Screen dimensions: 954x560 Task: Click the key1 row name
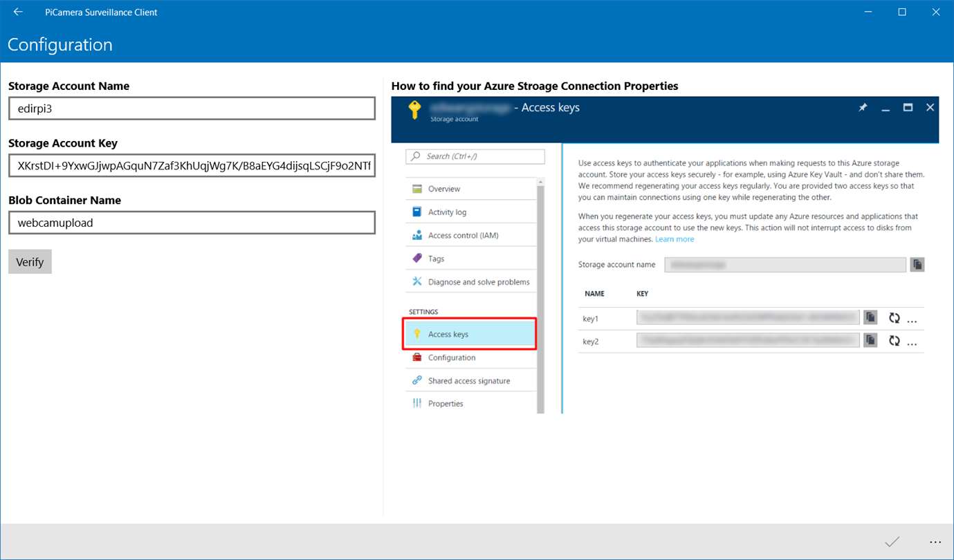click(591, 319)
